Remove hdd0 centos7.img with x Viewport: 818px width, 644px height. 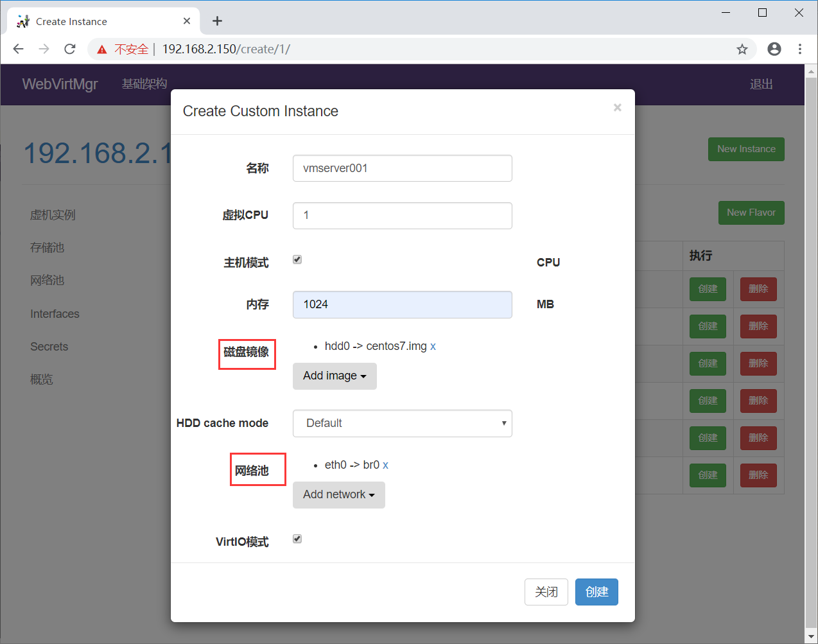pos(433,347)
